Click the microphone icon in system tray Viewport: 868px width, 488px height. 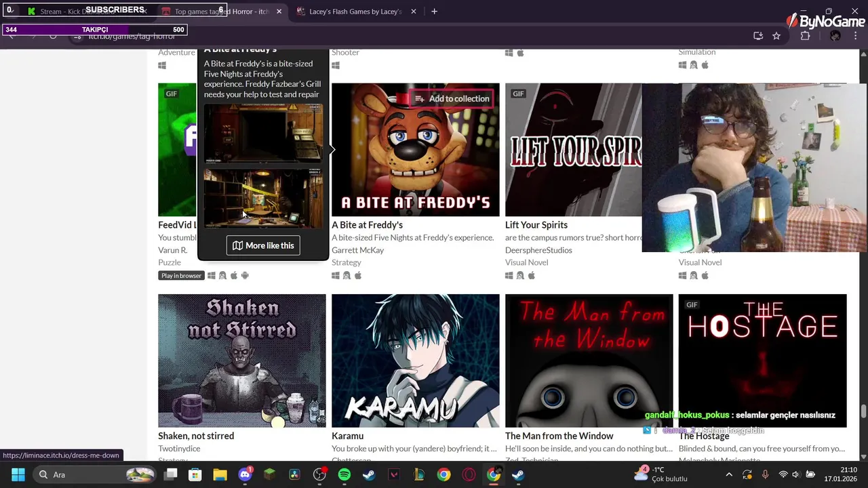[765, 474]
